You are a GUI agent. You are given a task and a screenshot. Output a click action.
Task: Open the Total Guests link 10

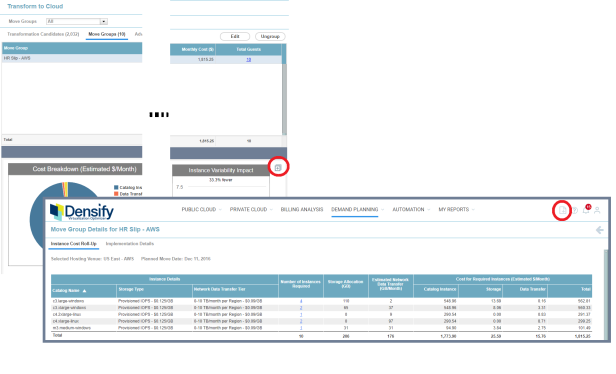[249, 60]
